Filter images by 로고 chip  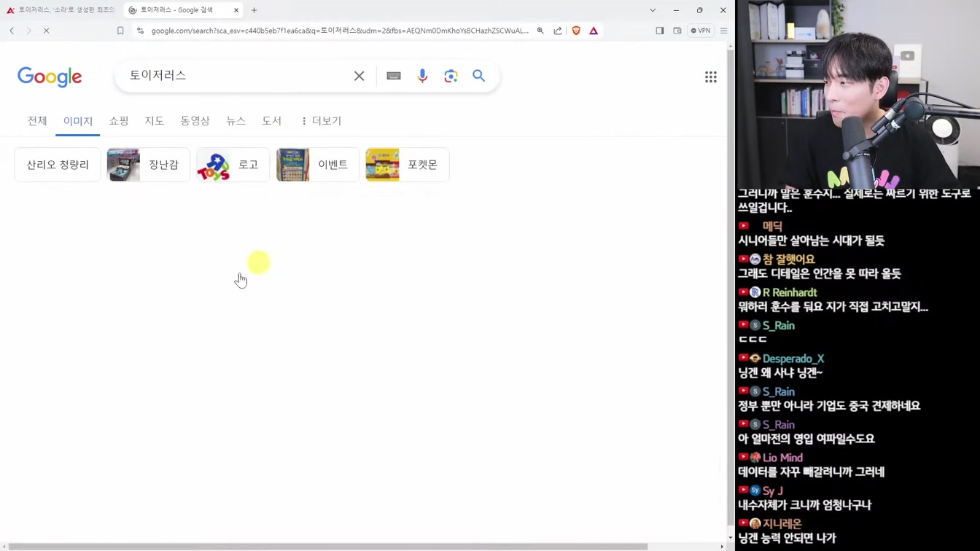coord(233,165)
